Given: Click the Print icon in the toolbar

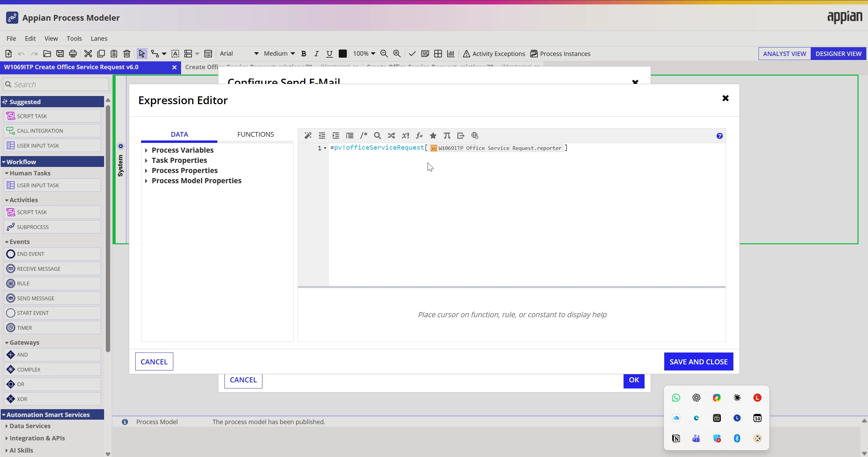Looking at the screenshot, I should [x=73, y=54].
